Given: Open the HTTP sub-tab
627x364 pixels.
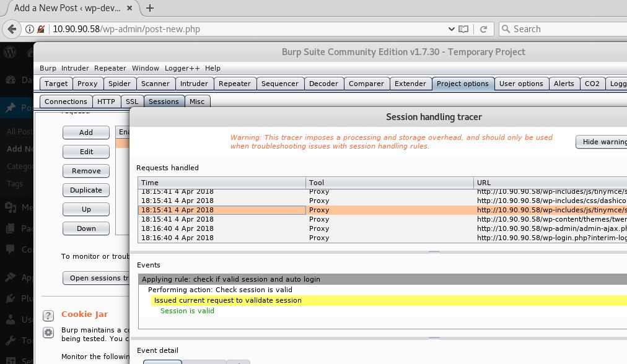Looking at the screenshot, I should click(107, 102).
